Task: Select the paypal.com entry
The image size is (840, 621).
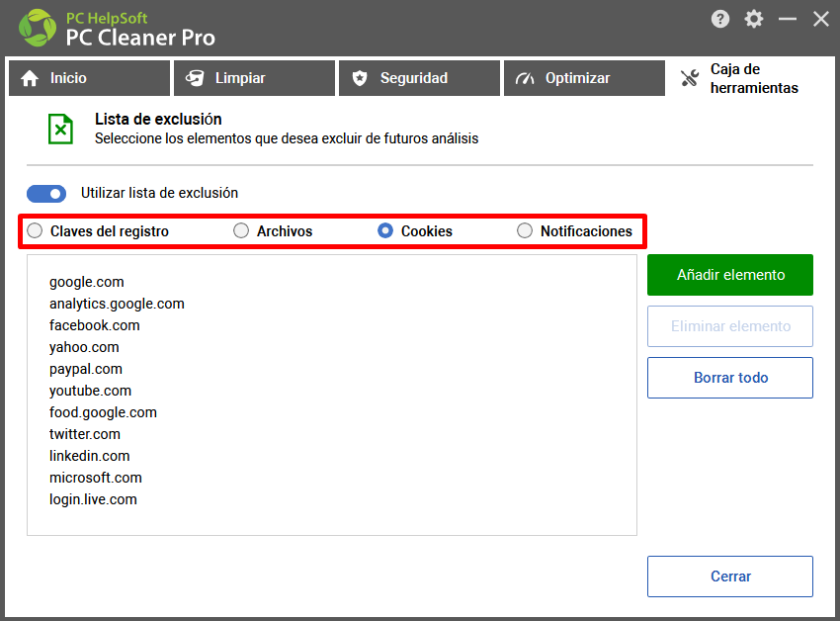Action: pyautogui.click(x=86, y=369)
